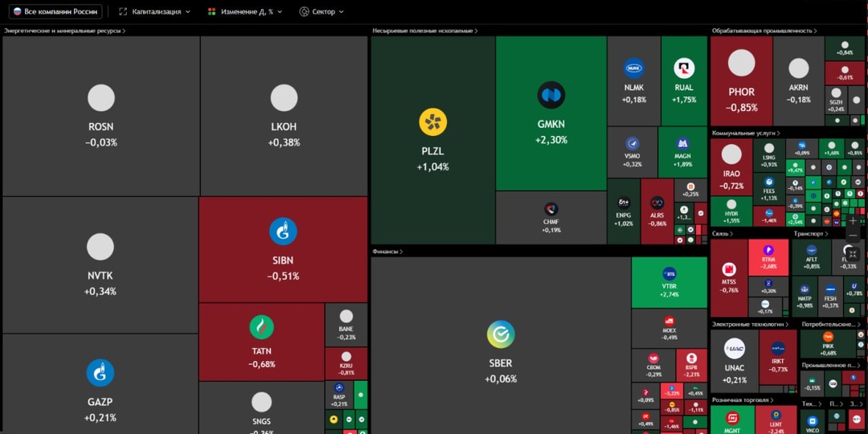Click the PLZL Polyus logo
Image resolution: width=868 pixels, height=434 pixels.
(x=433, y=122)
